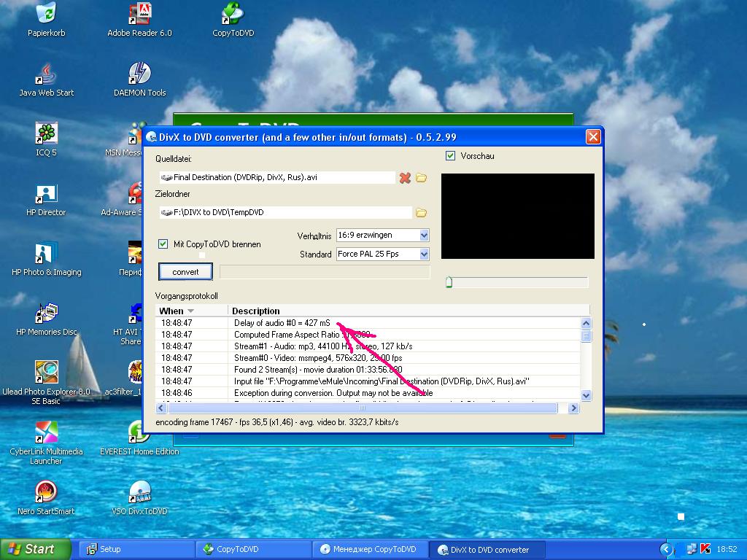Click the Zielordner path field
The width and height of the screenshot is (747, 560).
click(285, 212)
